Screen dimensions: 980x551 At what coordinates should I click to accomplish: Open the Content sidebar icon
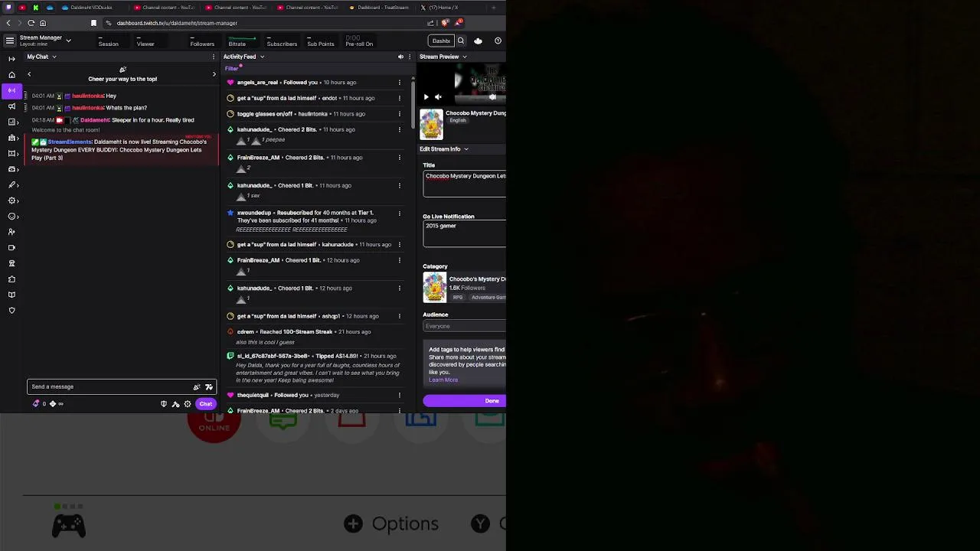click(x=11, y=154)
